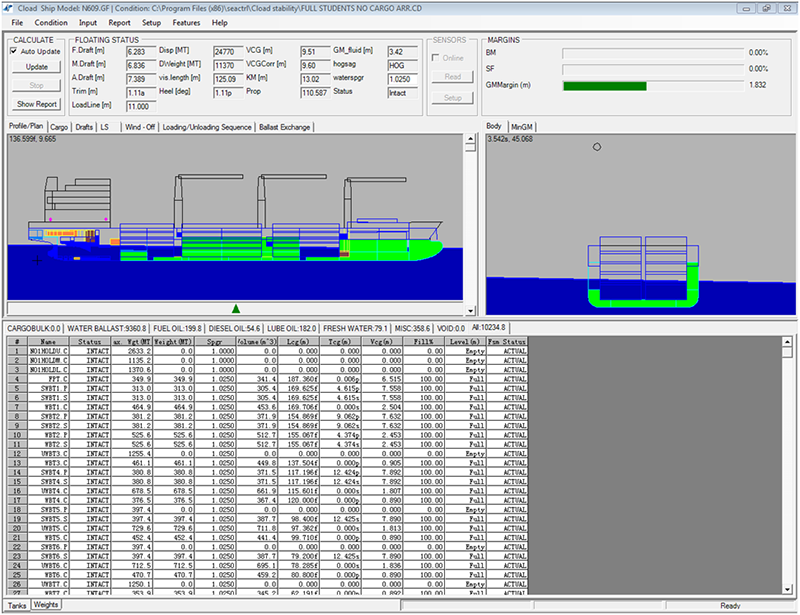This screenshot has width=800, height=615.
Task: Click the green triangle marker below the ship profile
Action: pyautogui.click(x=236, y=308)
